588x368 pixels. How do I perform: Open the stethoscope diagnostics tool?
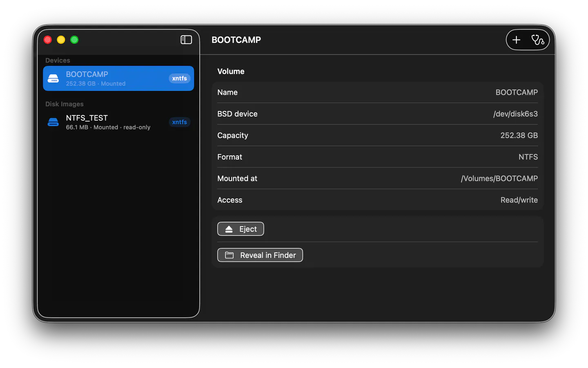tap(538, 40)
